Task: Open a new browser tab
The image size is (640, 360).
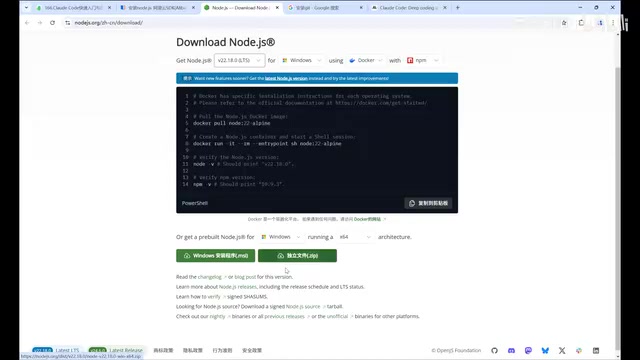Action: [x=458, y=7]
